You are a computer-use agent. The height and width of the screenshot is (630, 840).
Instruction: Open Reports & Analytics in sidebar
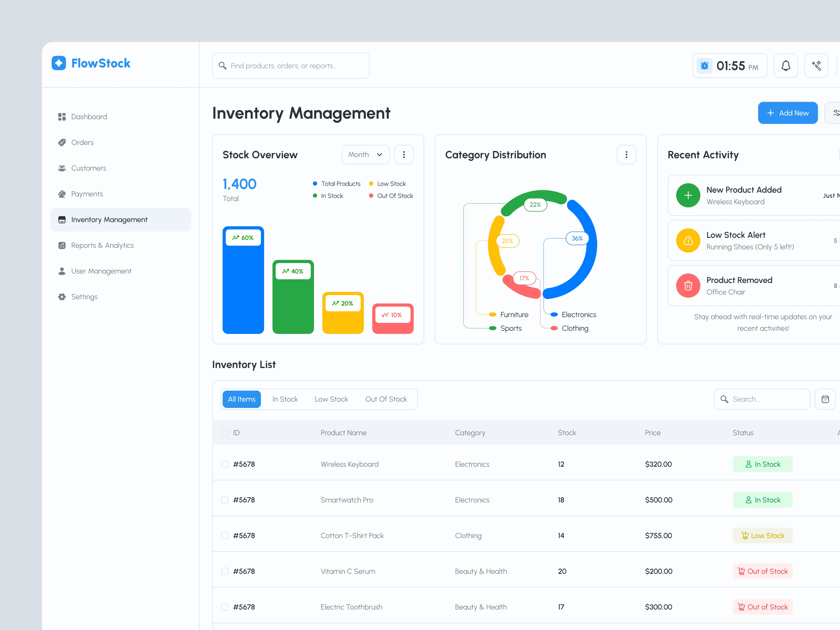pos(102,245)
